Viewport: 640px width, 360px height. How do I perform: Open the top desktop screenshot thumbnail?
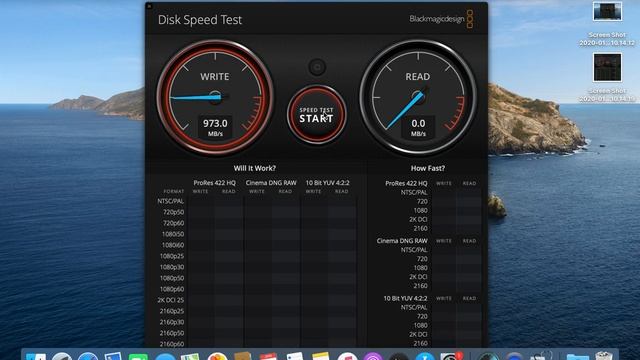pos(607,11)
